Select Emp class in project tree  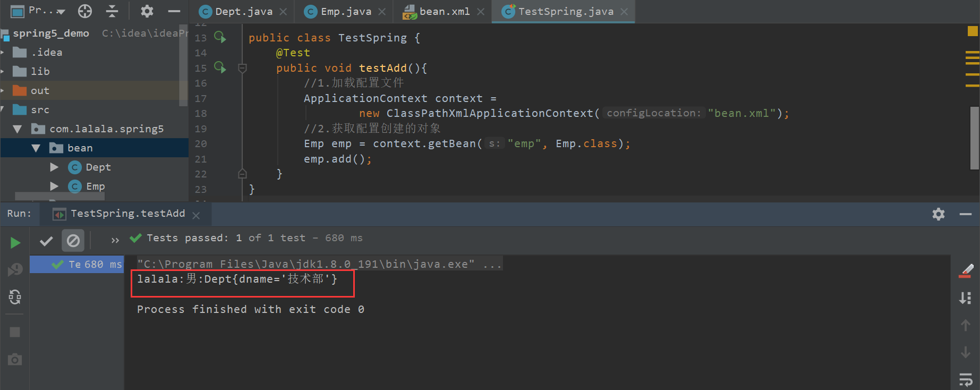95,186
